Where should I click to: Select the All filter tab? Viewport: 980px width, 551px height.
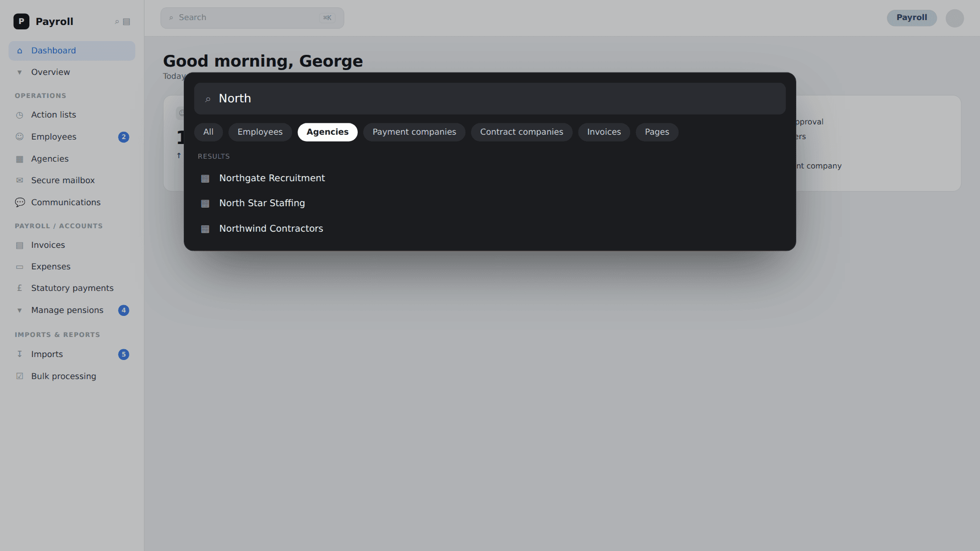[x=208, y=132]
